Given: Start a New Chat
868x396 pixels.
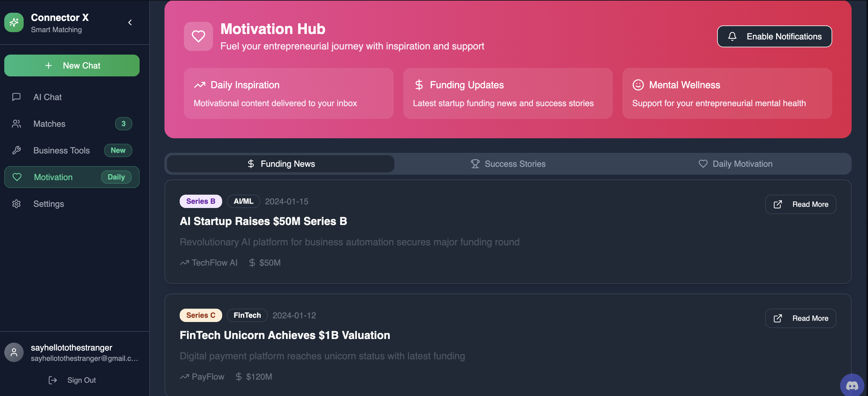Looking at the screenshot, I should click(72, 65).
